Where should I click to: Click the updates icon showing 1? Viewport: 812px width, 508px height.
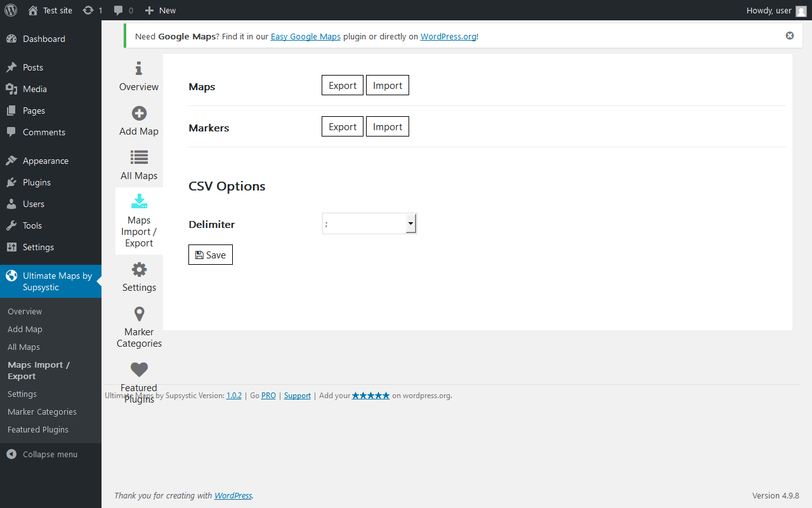(x=93, y=10)
